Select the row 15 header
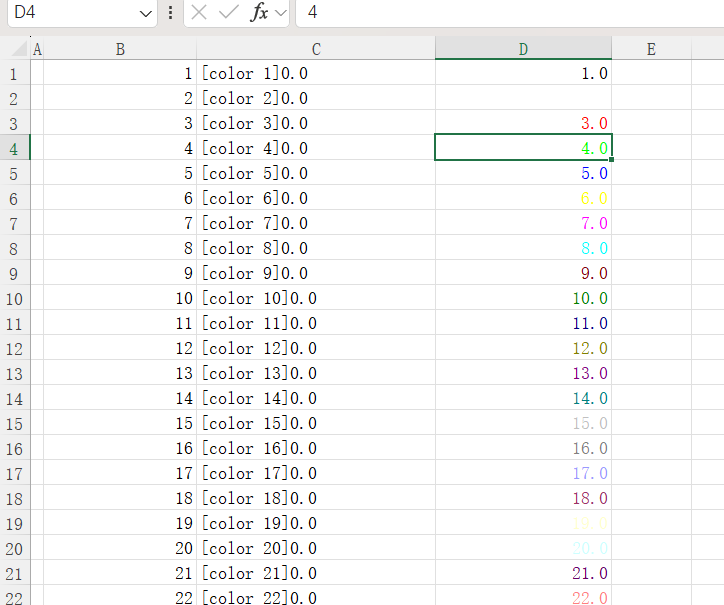 point(14,423)
